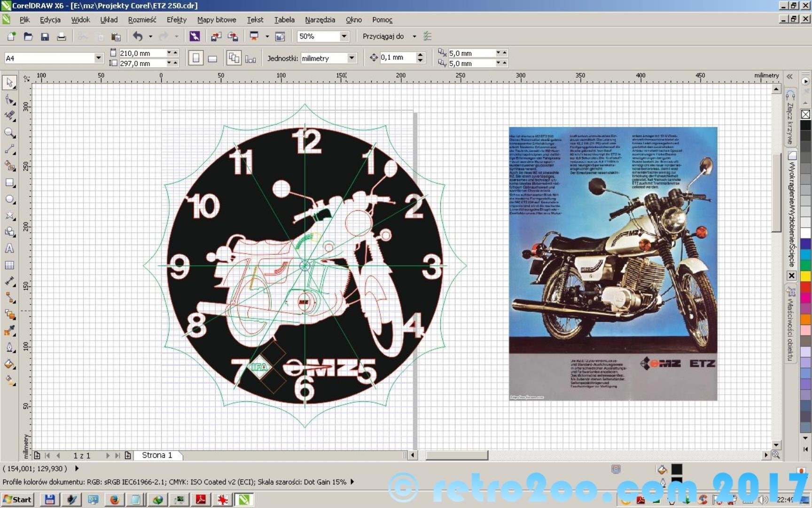Toggle apply layout to all pages
The width and height of the screenshot is (812, 508).
click(234, 58)
